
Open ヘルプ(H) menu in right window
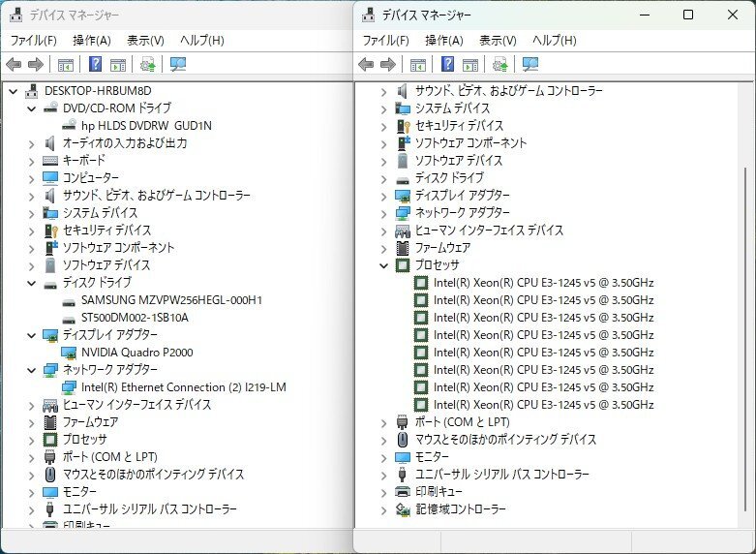tap(555, 41)
